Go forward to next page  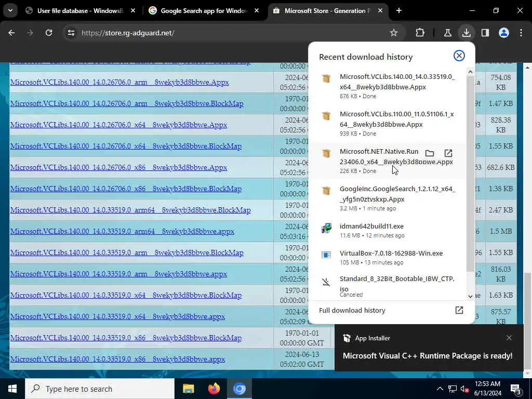click(x=30, y=33)
